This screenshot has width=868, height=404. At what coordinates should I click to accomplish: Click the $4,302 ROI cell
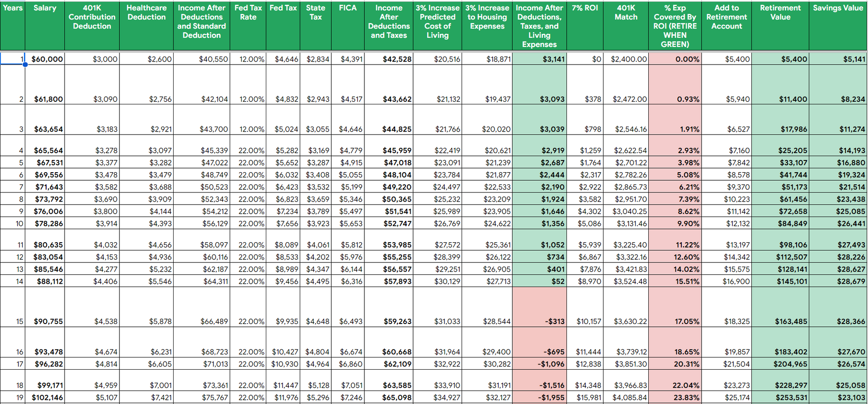click(x=585, y=211)
